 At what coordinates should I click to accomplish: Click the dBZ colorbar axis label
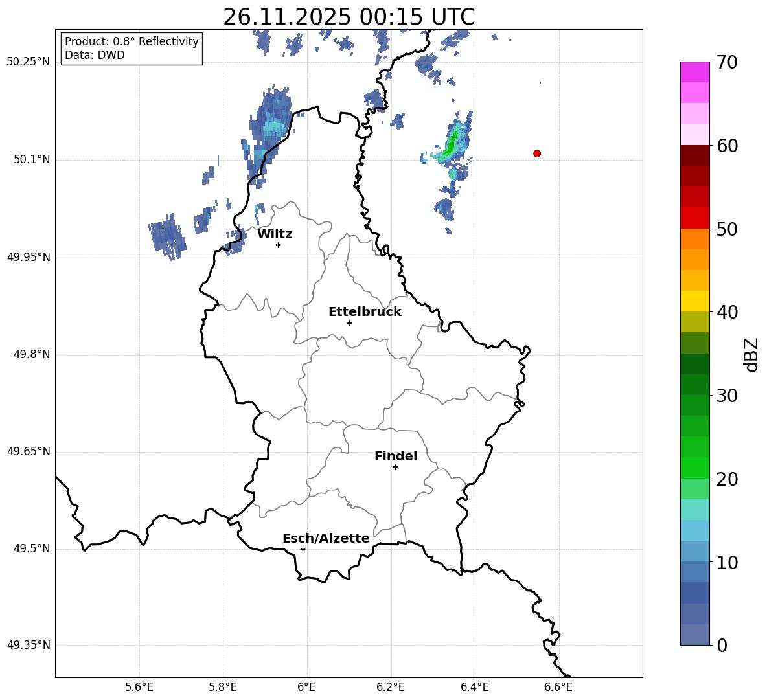pyautogui.click(x=751, y=354)
